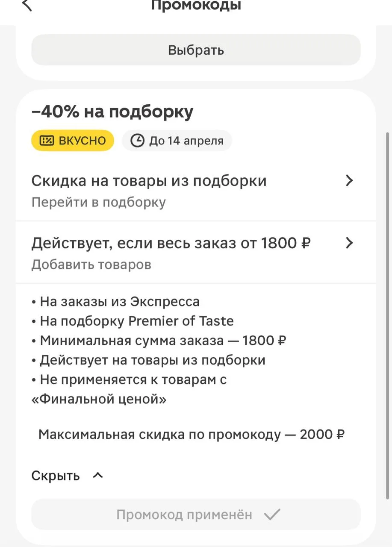Follow the Добавить товаров link
Viewport: 392px width, 547px height.
pyautogui.click(x=91, y=265)
